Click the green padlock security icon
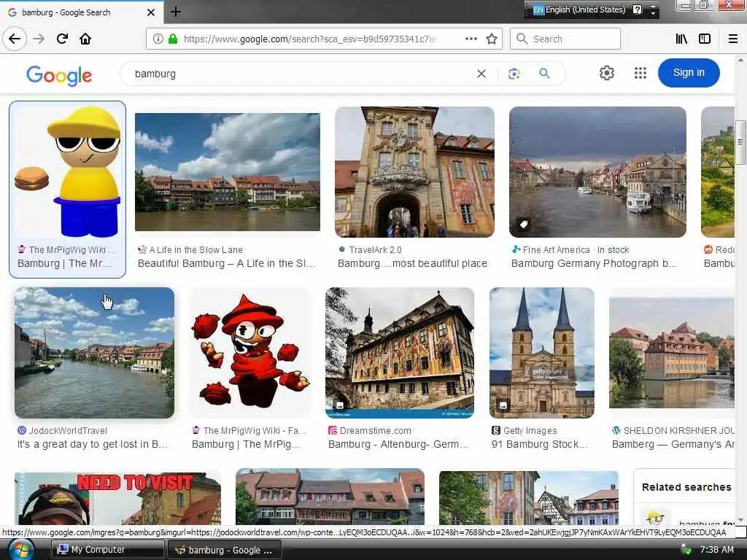 pyautogui.click(x=173, y=39)
